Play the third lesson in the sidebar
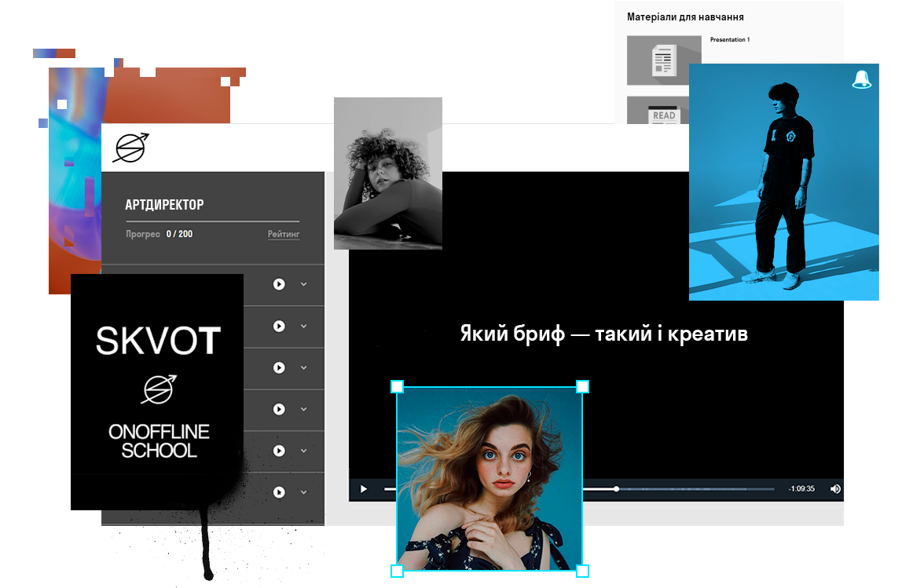Viewport: 913px width, 588px height. (x=278, y=367)
